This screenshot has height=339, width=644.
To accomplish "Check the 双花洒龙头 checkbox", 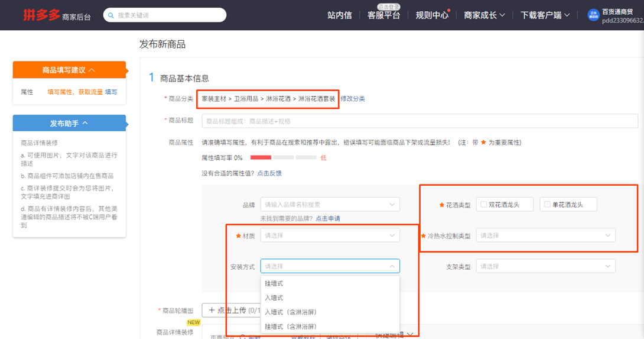I will pyautogui.click(x=484, y=205).
